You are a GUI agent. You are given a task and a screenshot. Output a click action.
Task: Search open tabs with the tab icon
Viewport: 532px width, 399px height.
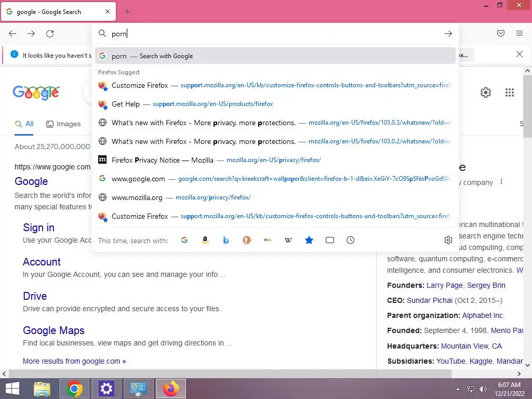coord(330,240)
